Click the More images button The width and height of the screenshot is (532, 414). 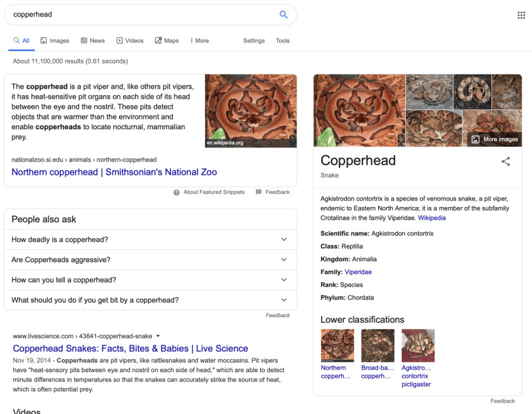(495, 139)
